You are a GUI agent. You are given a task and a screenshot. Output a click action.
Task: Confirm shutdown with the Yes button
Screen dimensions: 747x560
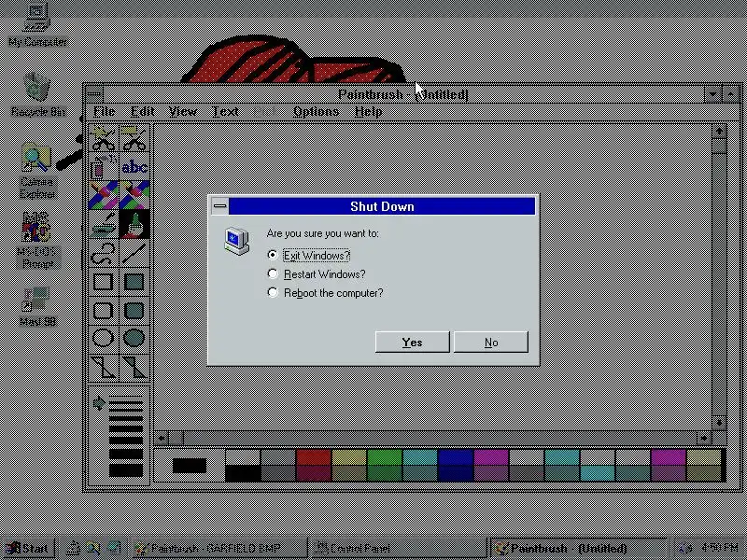[412, 342]
